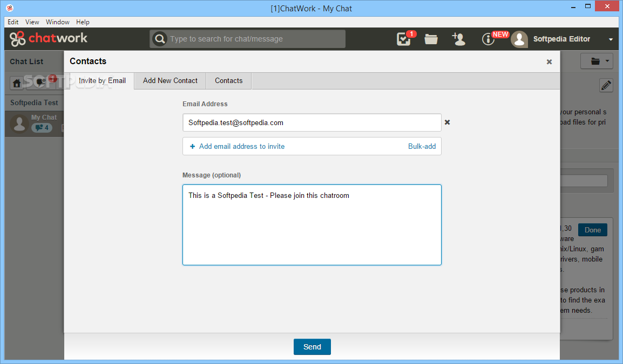623x364 pixels.
Task: Click the plus icon to add email
Action: [x=192, y=147]
